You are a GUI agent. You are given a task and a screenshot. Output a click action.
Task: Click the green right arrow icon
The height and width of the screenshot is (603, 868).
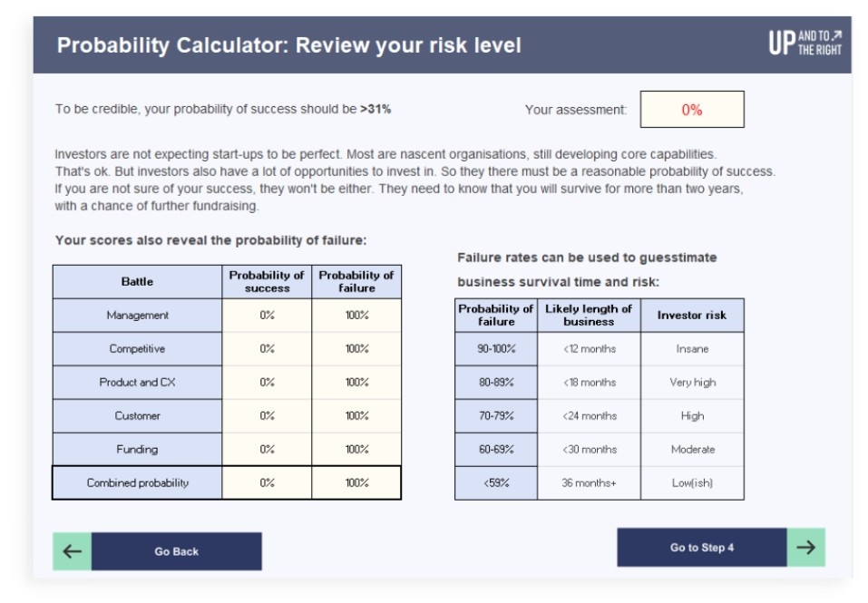[x=805, y=548]
